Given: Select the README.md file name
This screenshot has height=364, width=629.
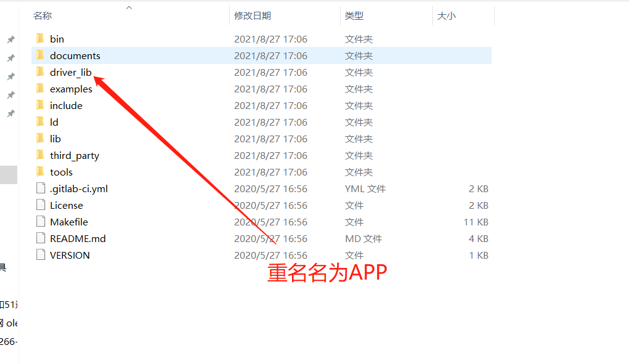Looking at the screenshot, I should [x=78, y=238].
